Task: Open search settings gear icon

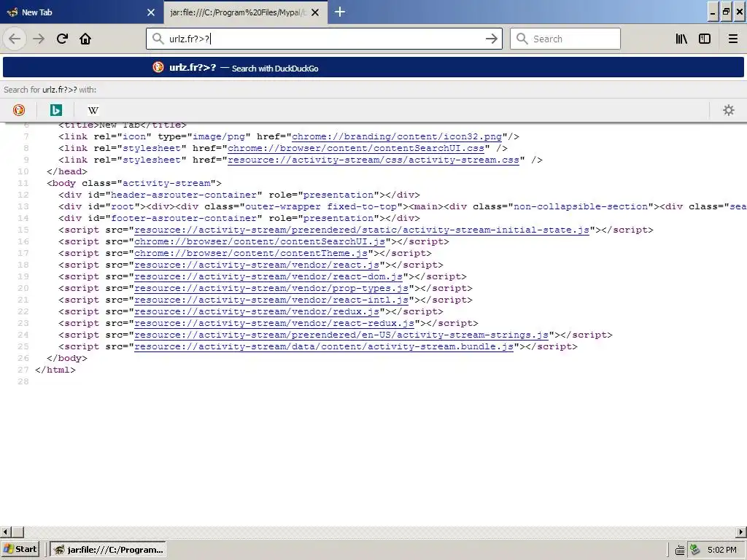Action: pos(729,110)
